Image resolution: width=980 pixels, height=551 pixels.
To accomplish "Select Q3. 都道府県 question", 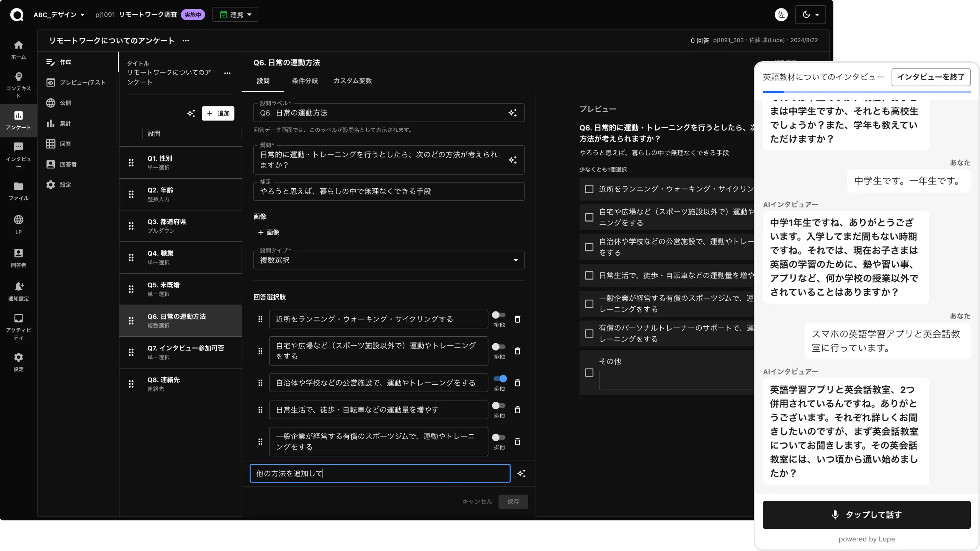I will click(180, 226).
